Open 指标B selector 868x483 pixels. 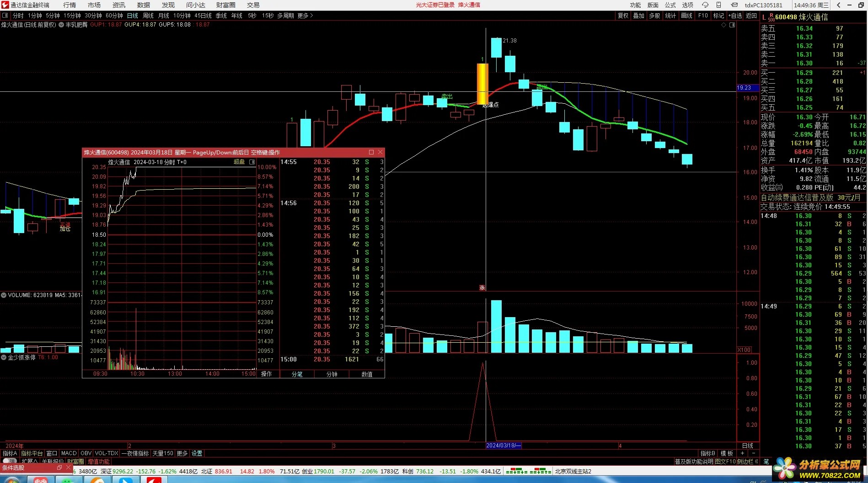(x=707, y=453)
